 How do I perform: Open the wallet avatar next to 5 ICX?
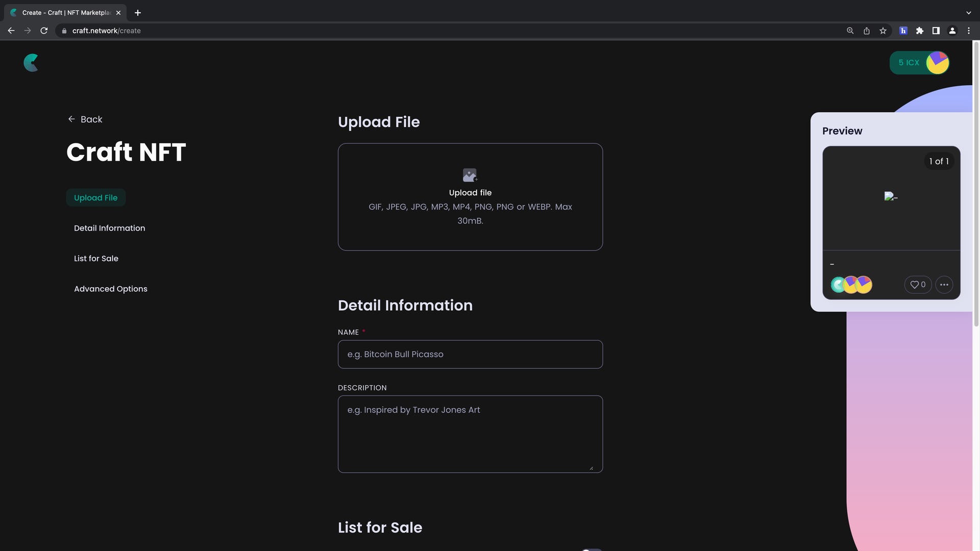937,63
